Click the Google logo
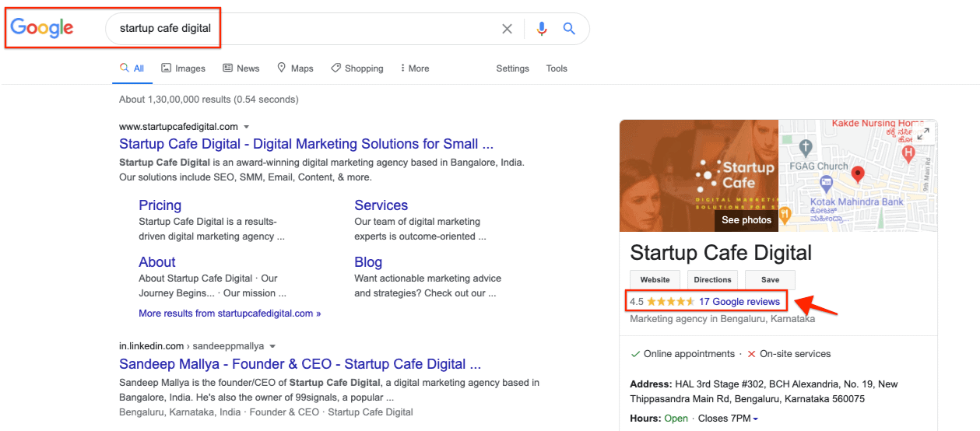Viewport: 980px width, 431px height. tap(42, 28)
